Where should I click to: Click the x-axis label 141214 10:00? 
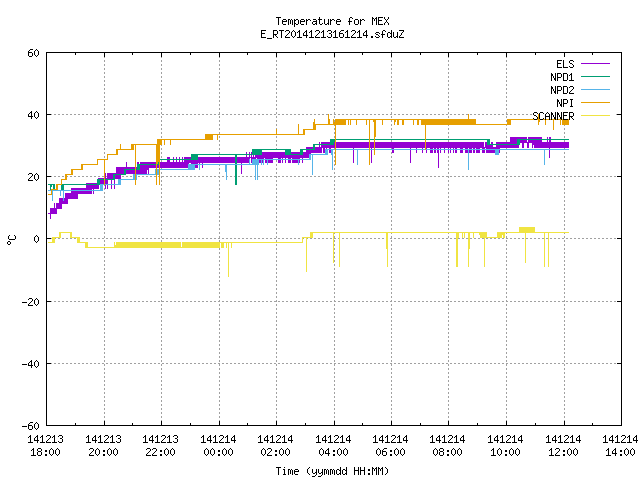pyautogui.click(x=506, y=446)
